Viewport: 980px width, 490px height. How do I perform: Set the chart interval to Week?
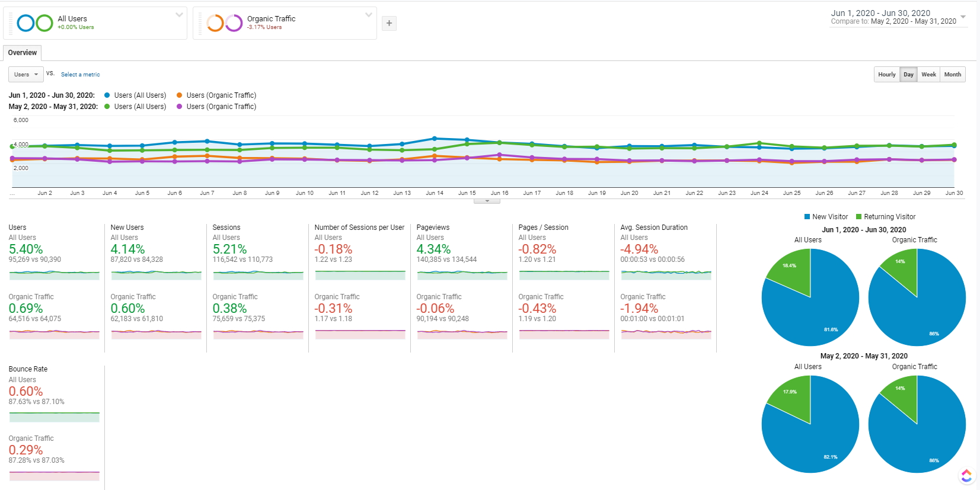pos(928,75)
